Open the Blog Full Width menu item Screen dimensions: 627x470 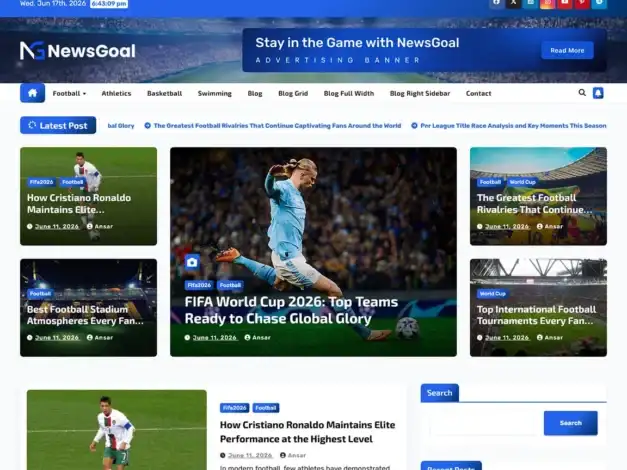[349, 93]
